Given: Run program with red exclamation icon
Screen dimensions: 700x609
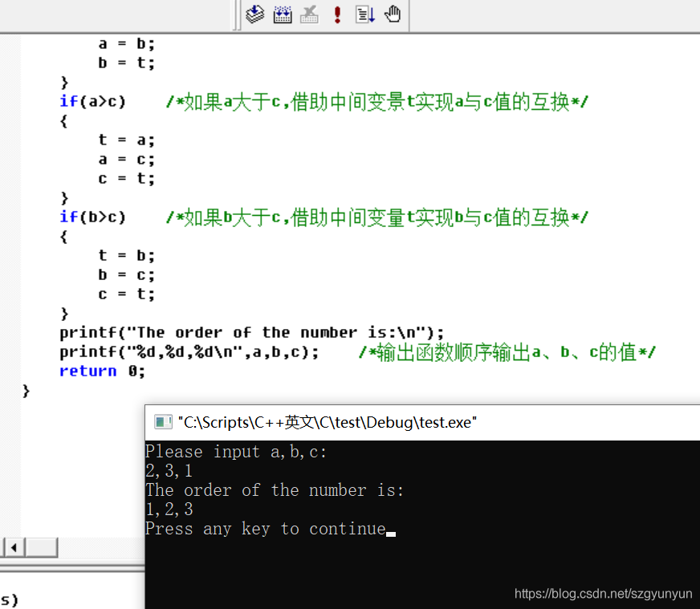Looking at the screenshot, I should coord(337,14).
